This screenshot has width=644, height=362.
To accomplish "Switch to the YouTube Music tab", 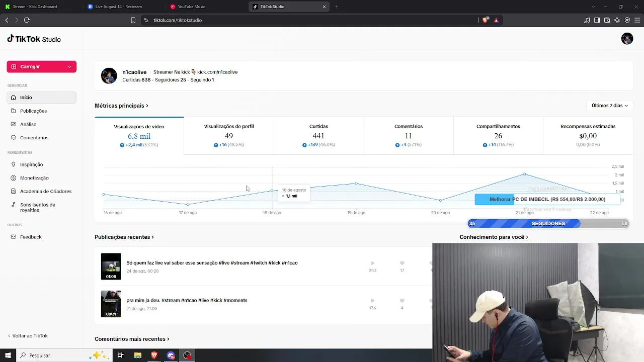I will pos(205,7).
